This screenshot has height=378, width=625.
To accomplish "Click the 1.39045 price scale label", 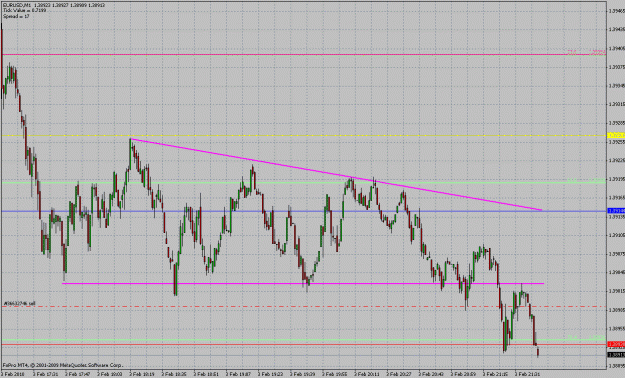I will click(616, 272).
